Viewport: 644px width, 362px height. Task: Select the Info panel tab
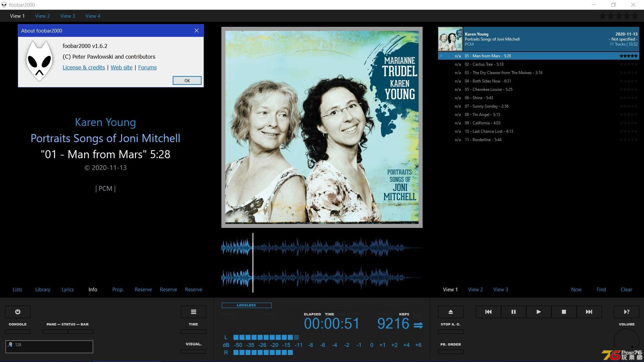(x=93, y=290)
